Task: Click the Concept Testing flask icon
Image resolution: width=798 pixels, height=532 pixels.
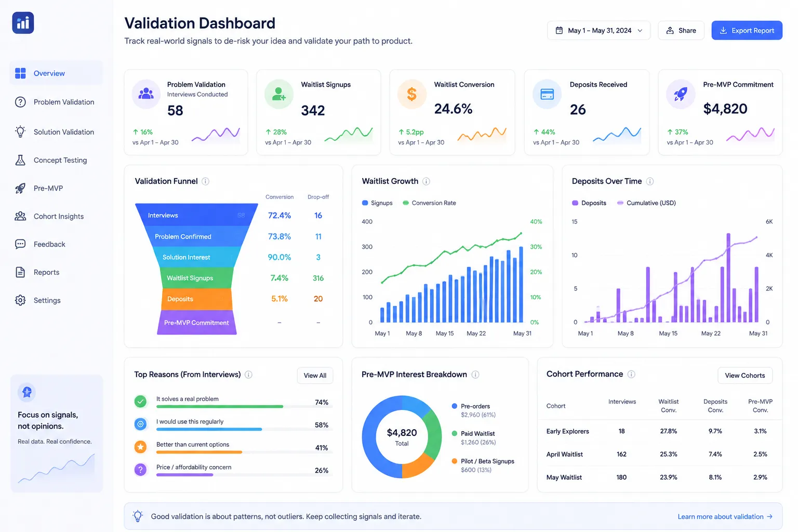Action: tap(20, 160)
